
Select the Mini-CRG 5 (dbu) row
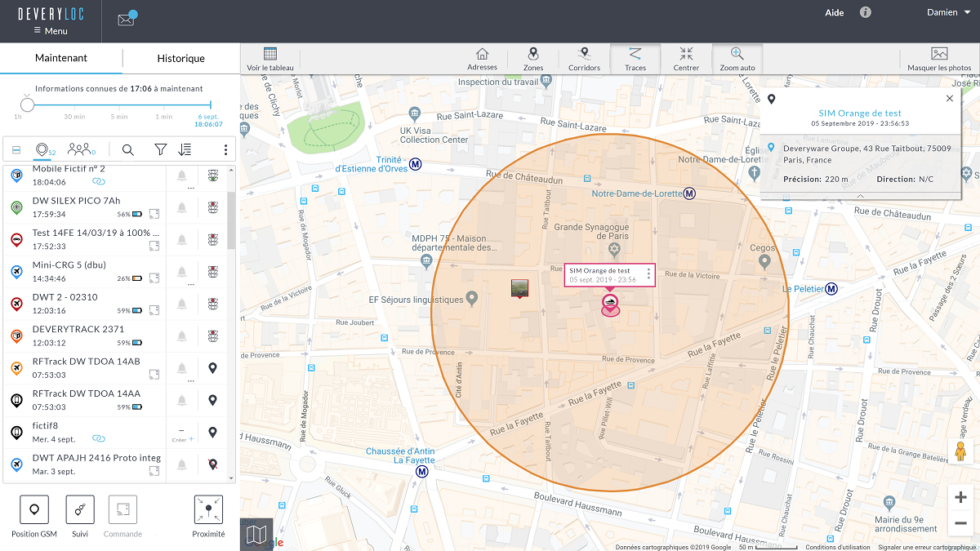point(85,272)
